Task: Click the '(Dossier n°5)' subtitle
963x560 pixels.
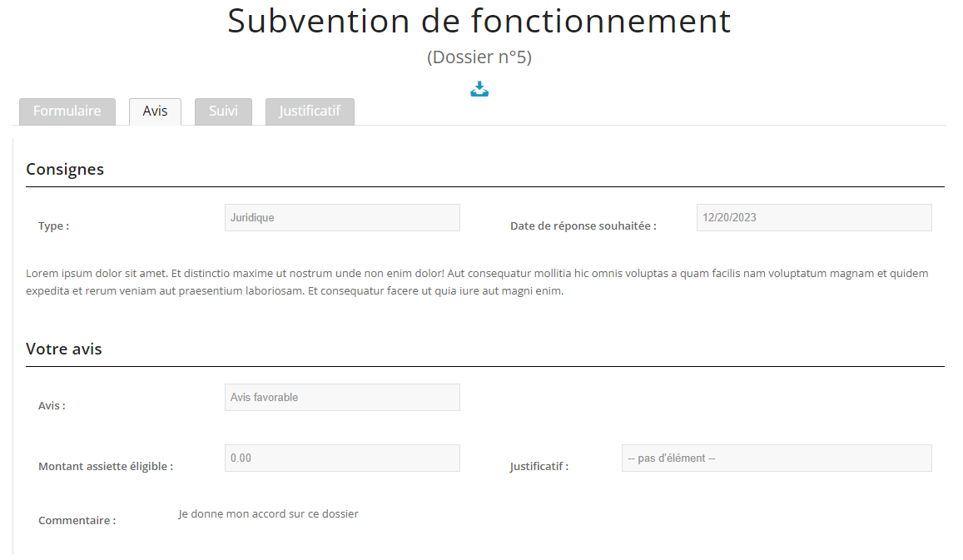Action: click(479, 57)
